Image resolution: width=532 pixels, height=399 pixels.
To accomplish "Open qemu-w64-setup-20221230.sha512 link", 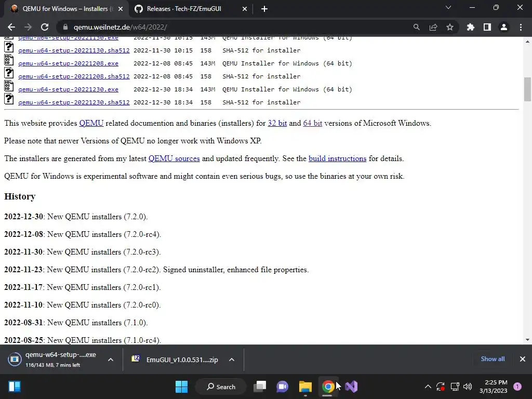I will coord(74,102).
